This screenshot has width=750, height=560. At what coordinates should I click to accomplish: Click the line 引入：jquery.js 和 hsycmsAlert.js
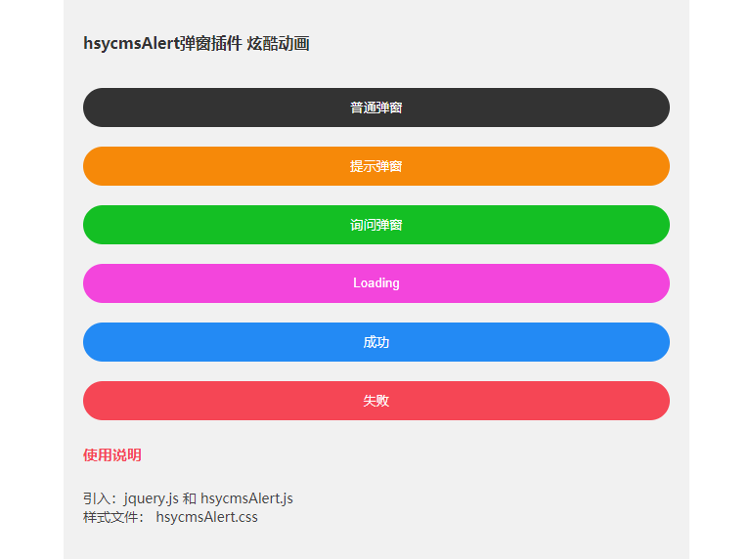pyautogui.click(x=188, y=498)
